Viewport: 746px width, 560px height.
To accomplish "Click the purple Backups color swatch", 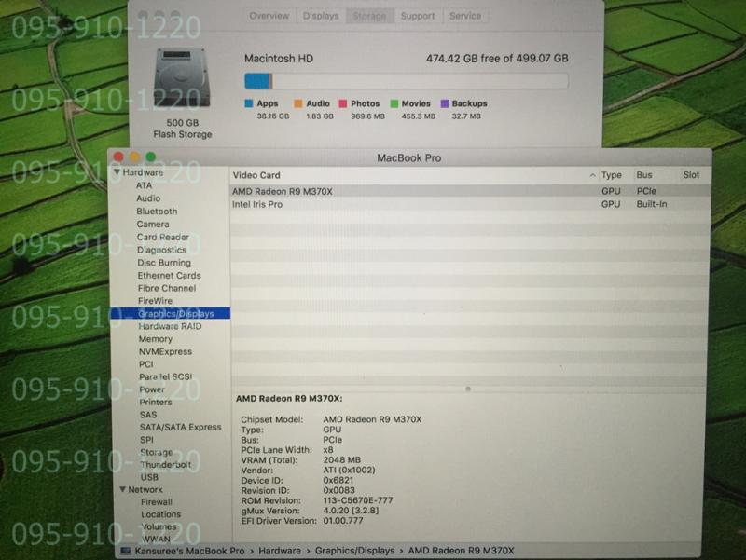I will tap(445, 103).
